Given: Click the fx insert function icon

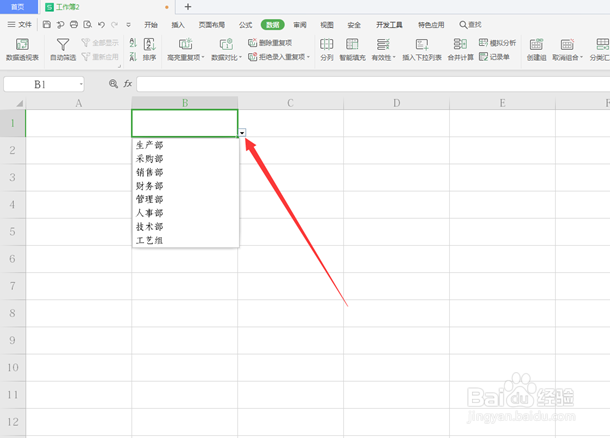Looking at the screenshot, I should point(128,83).
